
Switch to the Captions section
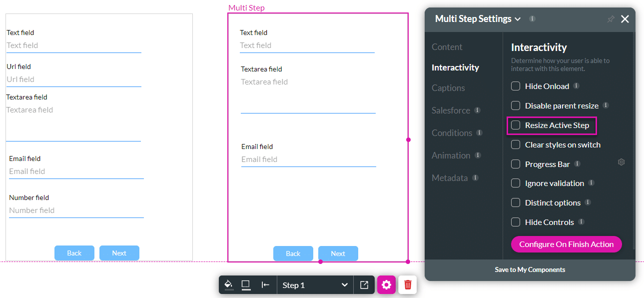click(x=448, y=87)
